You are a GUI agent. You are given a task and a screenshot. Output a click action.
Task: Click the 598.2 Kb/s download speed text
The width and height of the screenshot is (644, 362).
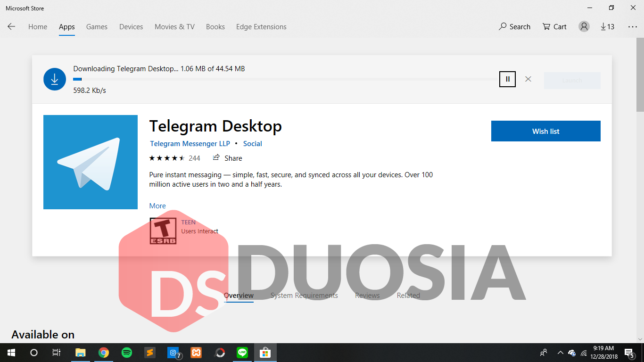click(90, 90)
